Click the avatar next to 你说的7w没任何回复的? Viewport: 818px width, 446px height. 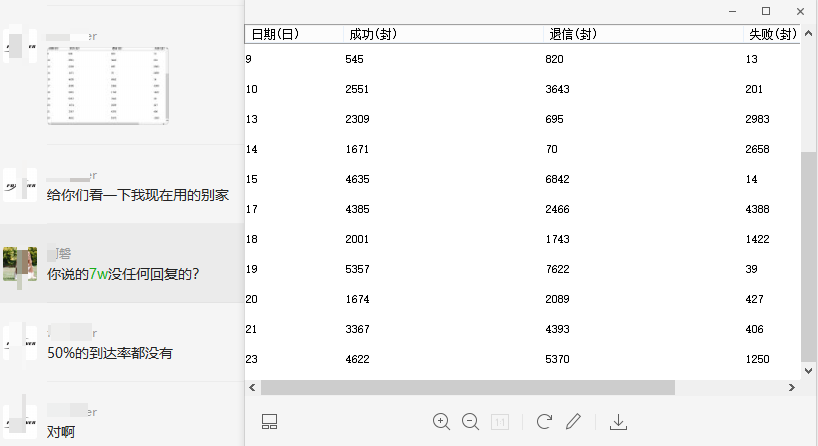[x=20, y=264]
